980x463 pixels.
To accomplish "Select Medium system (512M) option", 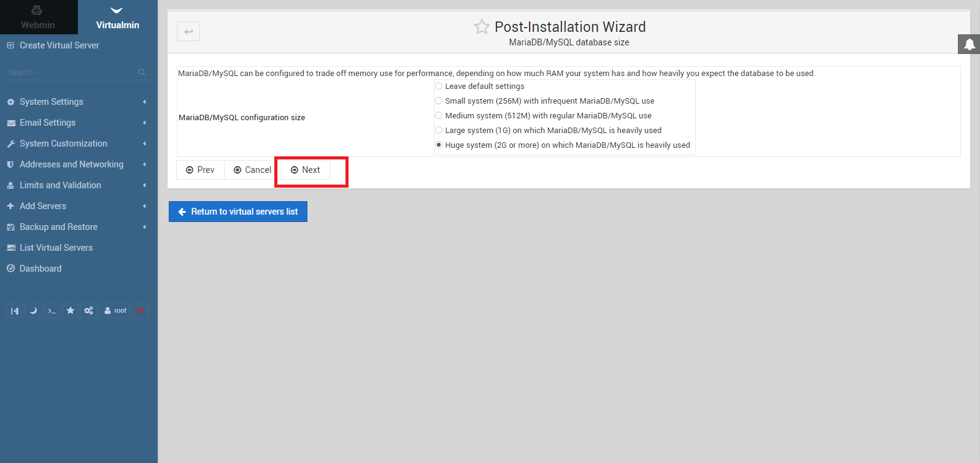I will tap(439, 115).
